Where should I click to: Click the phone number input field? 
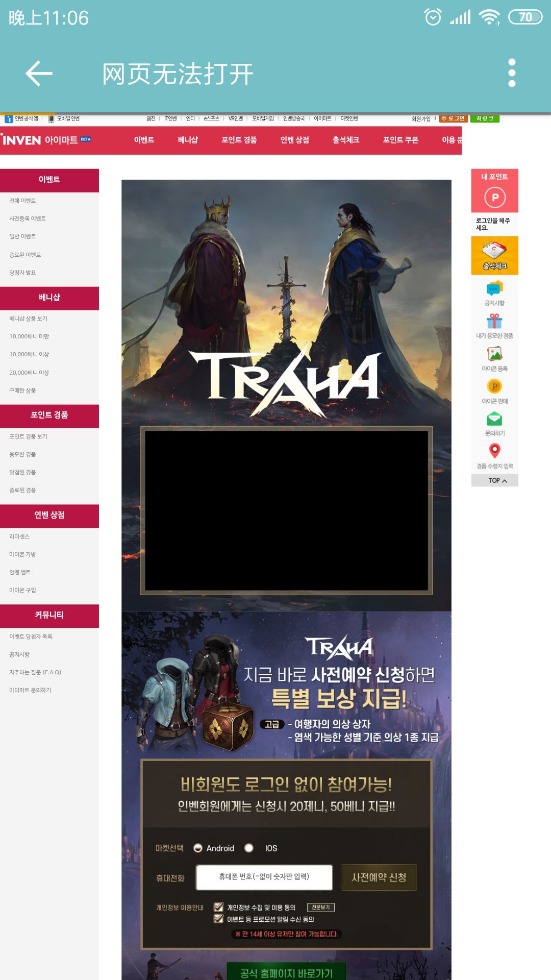click(264, 877)
